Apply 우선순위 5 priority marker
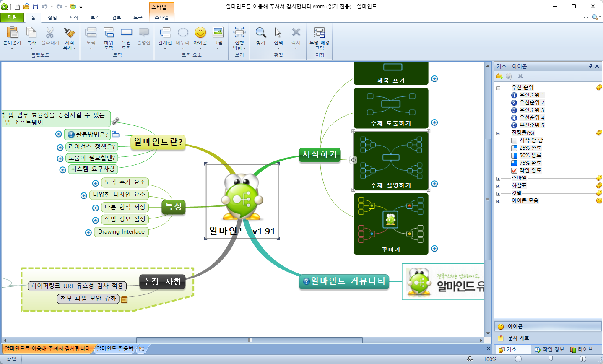This screenshot has width=603, height=364. point(514,125)
